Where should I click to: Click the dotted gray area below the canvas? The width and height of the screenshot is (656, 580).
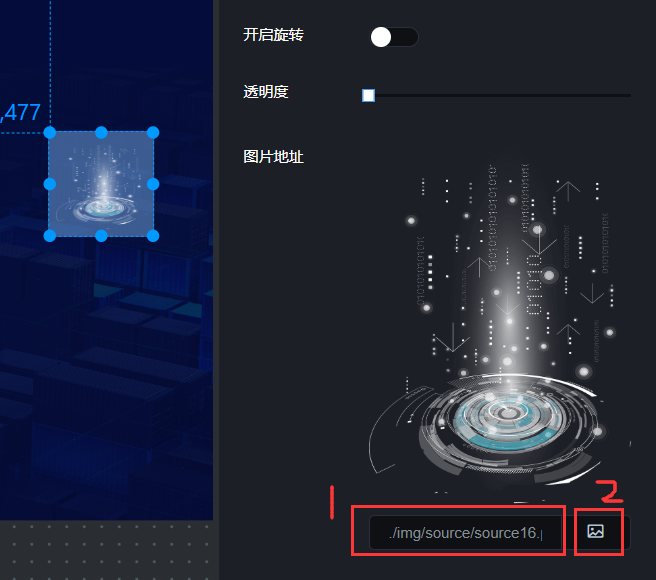click(x=107, y=550)
